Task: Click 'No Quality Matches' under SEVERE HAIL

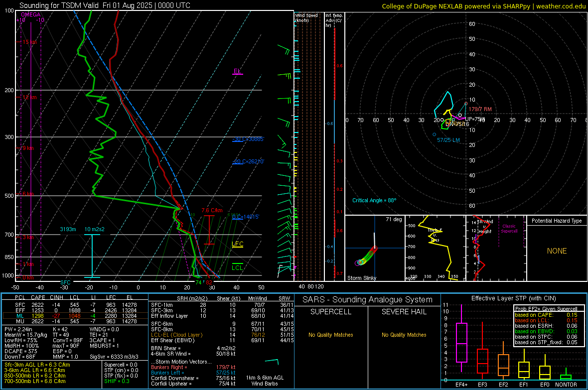Action: tap(404, 335)
